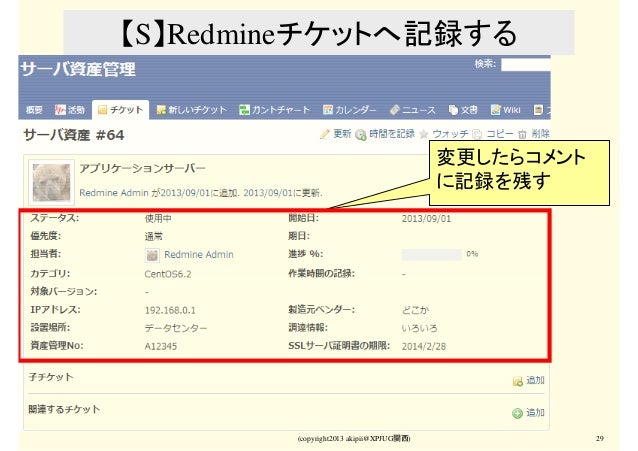The height and width of the screenshot is (451, 638).
Task: Click inside the 検索 search field
Action: point(526,65)
